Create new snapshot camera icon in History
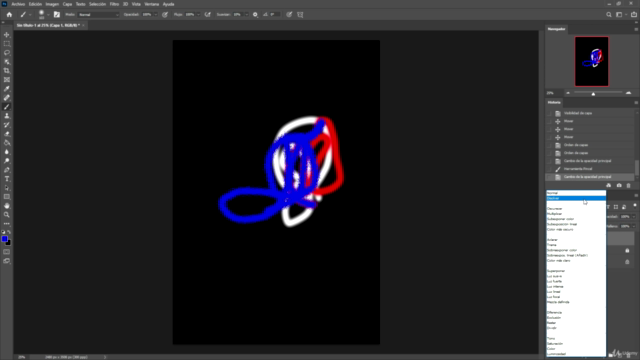The height and width of the screenshot is (360, 640). [619, 185]
